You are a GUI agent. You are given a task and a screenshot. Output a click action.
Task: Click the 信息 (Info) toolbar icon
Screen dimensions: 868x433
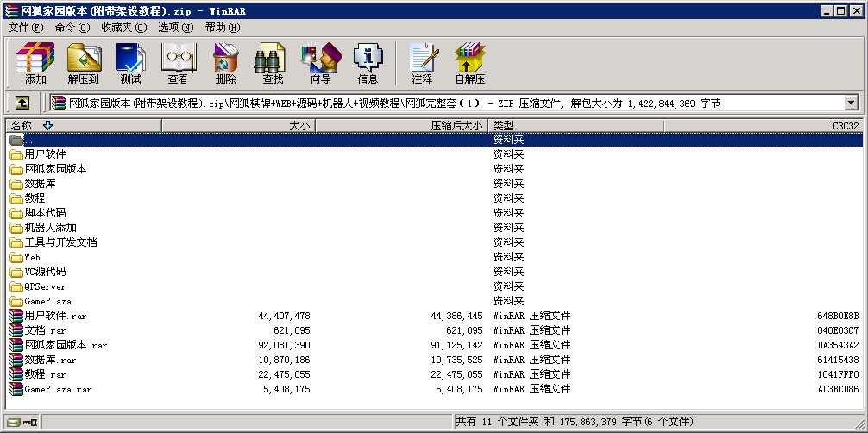368,57
